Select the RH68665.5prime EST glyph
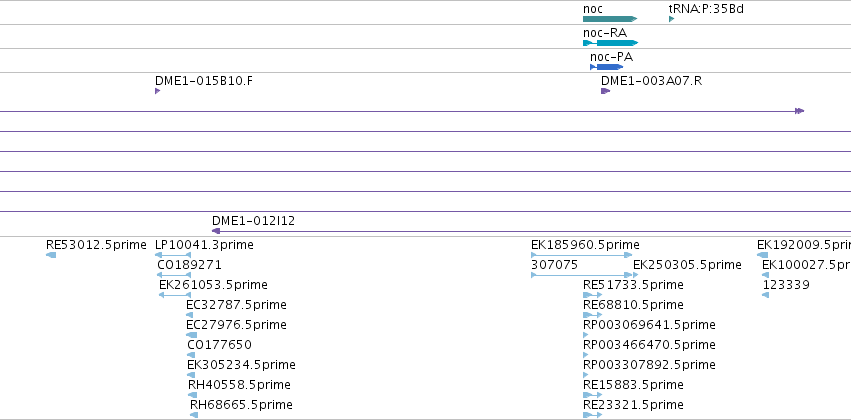851x420 pixels. 194,415
